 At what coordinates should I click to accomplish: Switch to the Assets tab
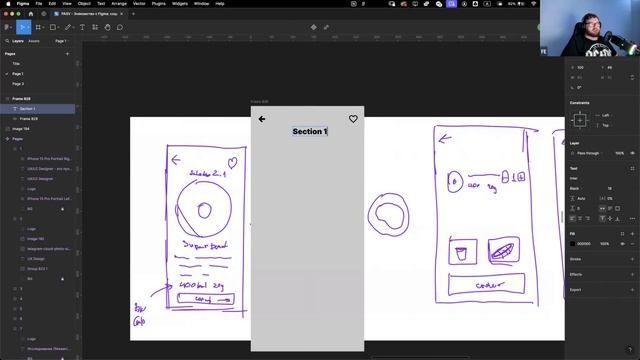pyautogui.click(x=34, y=41)
